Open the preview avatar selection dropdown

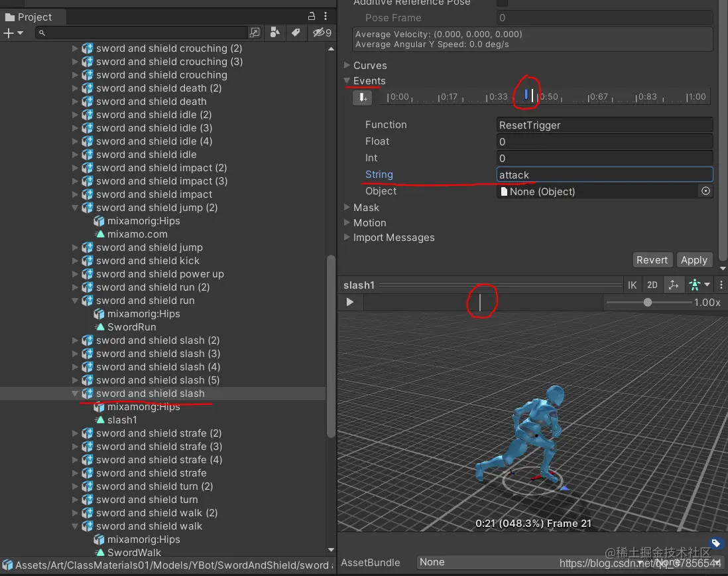coord(699,285)
